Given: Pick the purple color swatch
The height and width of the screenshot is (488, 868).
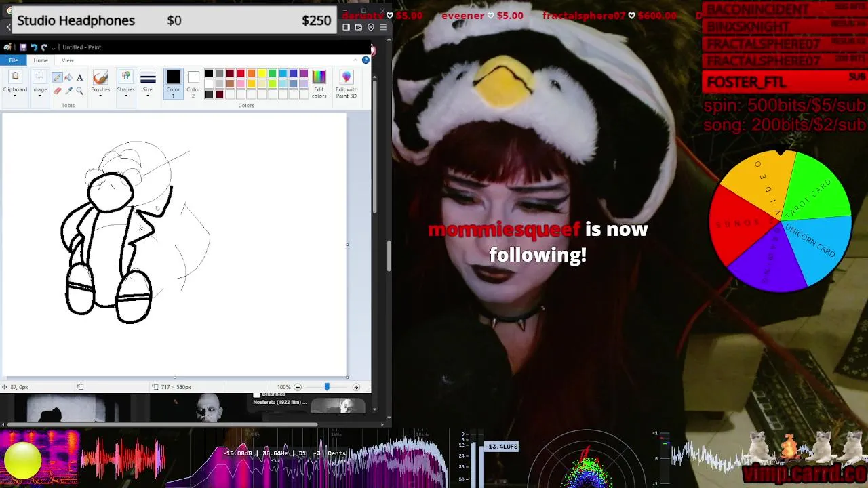Looking at the screenshot, I should pos(304,73).
